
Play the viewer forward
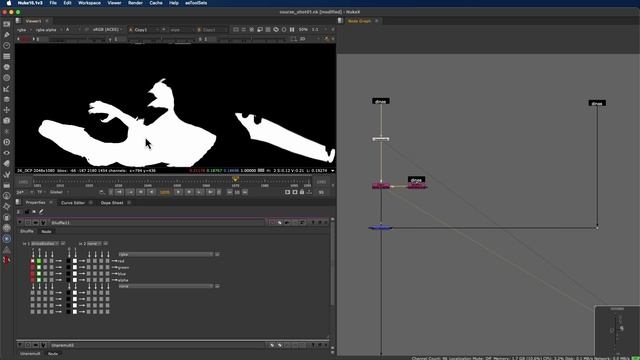(x=178, y=192)
